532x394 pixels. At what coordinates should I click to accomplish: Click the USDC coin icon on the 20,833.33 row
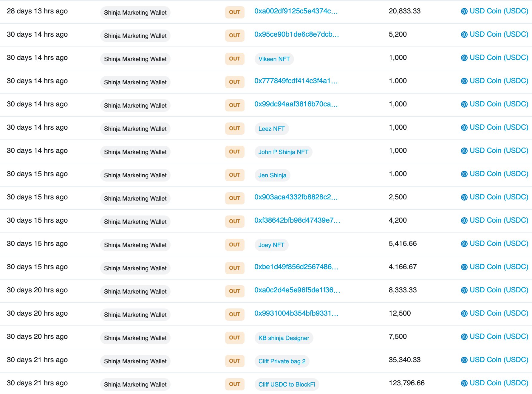coord(464,11)
